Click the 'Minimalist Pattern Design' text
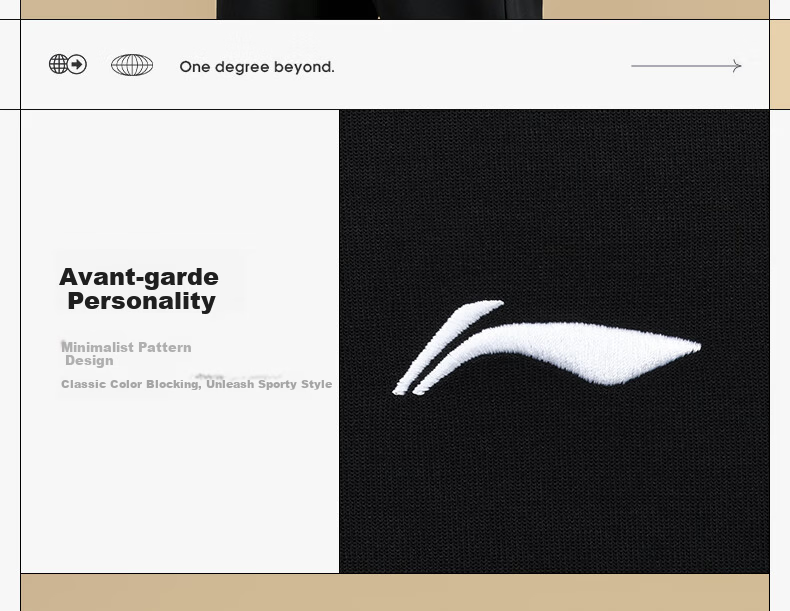The height and width of the screenshot is (611, 790). [x=126, y=354]
